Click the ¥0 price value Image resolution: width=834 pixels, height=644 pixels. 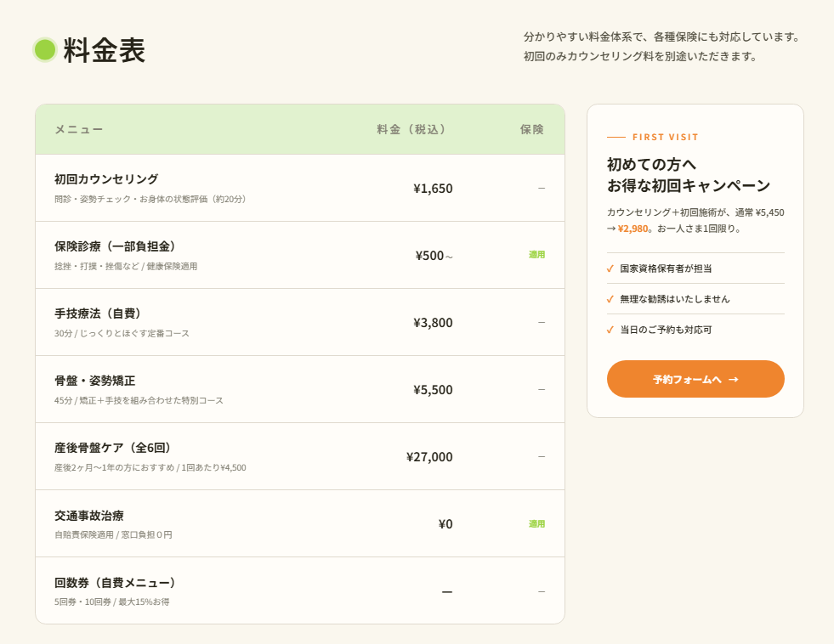tap(445, 524)
